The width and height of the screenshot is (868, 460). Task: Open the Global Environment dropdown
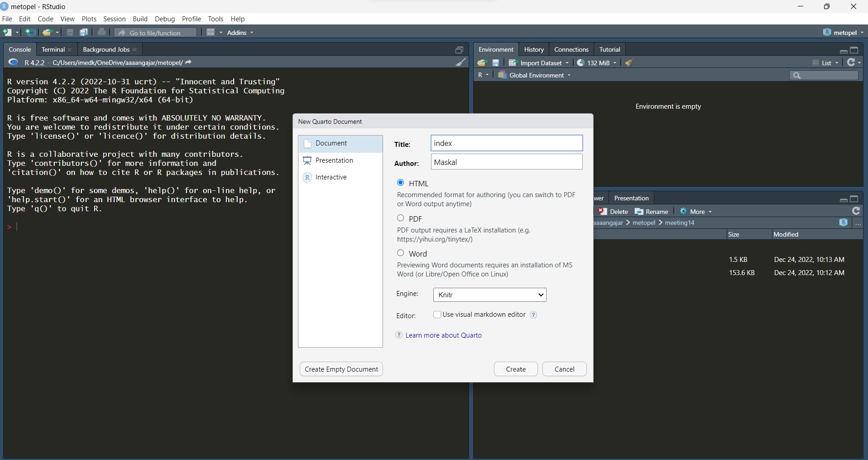[x=536, y=75]
